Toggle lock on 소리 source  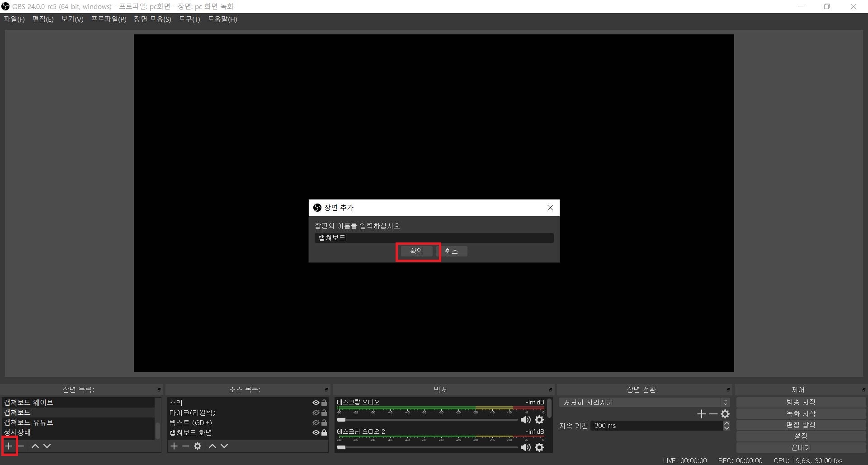(x=324, y=403)
